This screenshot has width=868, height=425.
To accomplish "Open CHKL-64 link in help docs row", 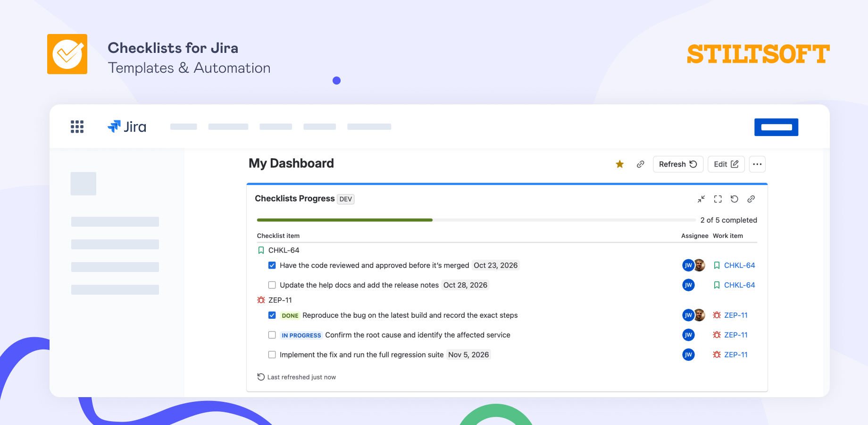I will point(739,285).
